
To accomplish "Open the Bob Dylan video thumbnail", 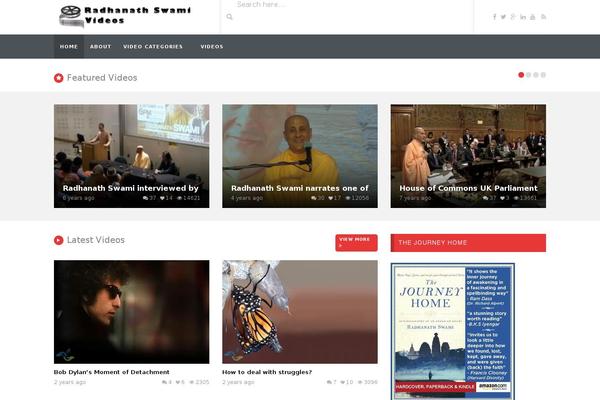I will (x=132, y=312).
